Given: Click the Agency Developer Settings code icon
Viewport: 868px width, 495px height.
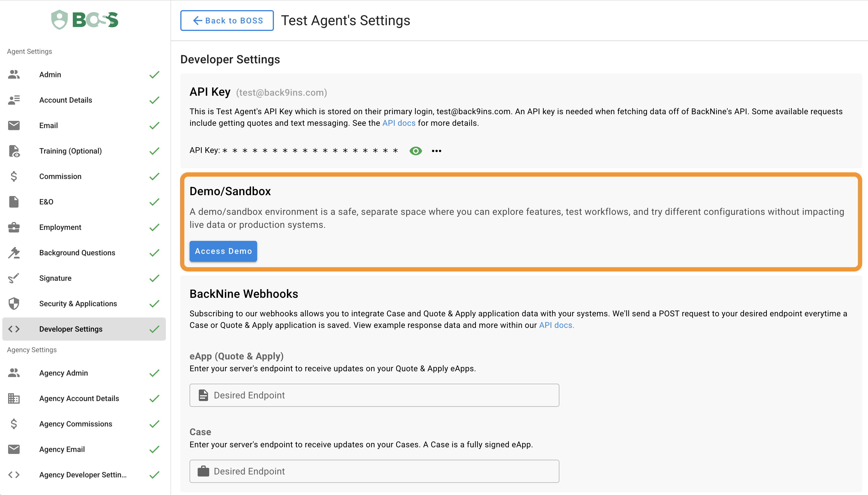Looking at the screenshot, I should (14, 474).
